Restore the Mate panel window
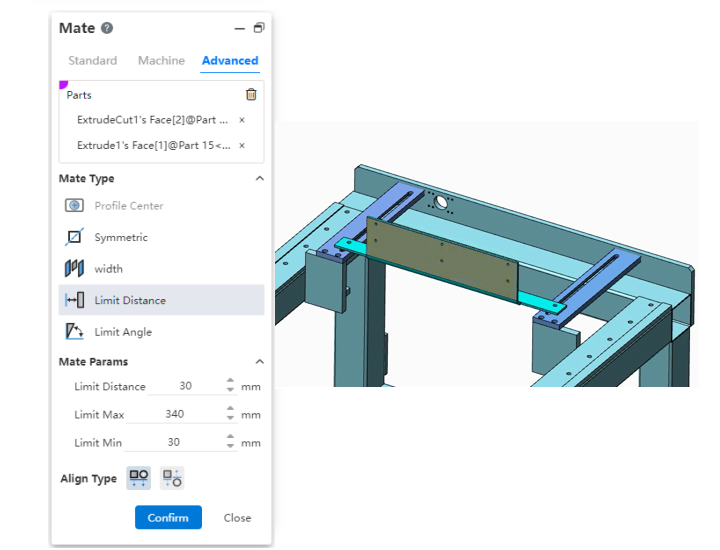Viewport: 720px width, 550px height. tap(259, 28)
